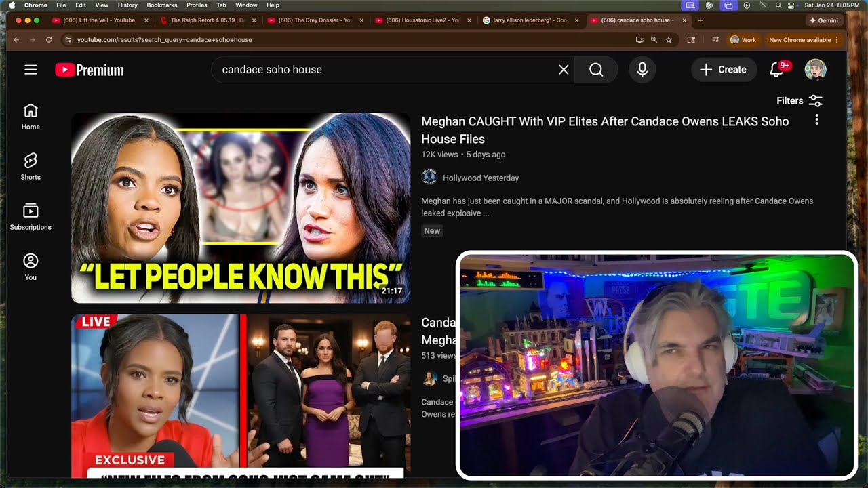Image resolution: width=868 pixels, height=488 pixels.
Task: Bookmark this page with the star
Action: (x=669, y=40)
